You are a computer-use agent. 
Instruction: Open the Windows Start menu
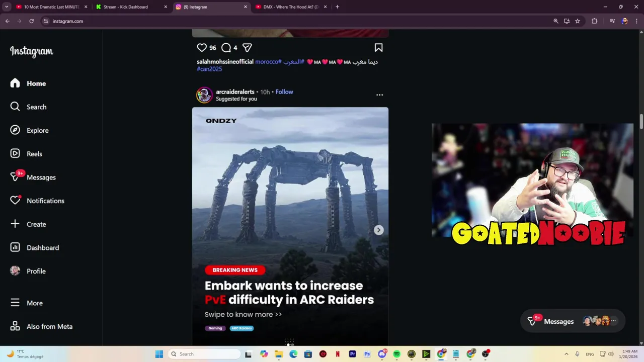[x=159, y=354]
